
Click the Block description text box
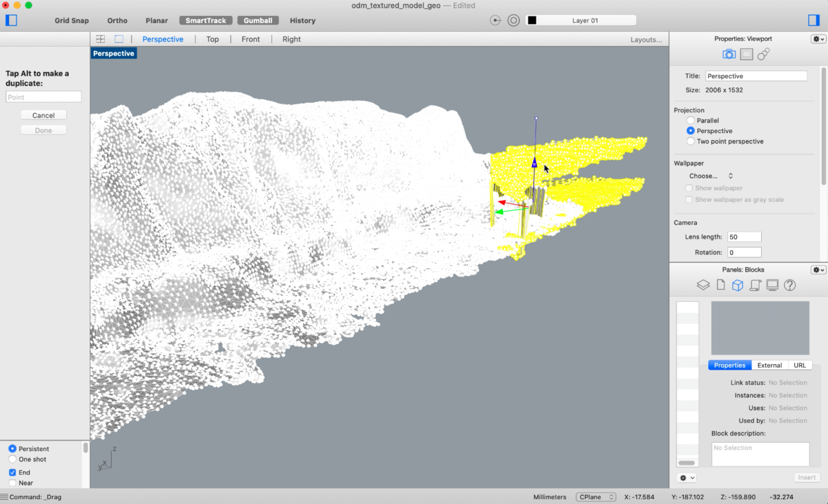(760, 454)
